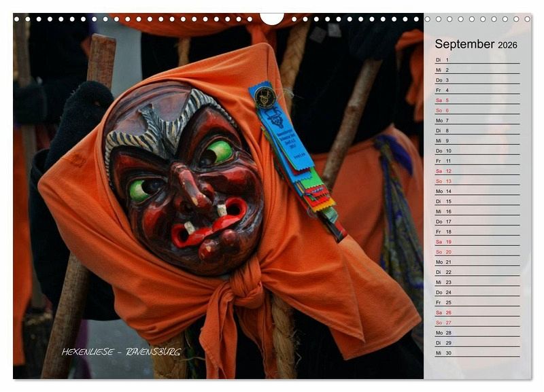This screenshot has width=544, height=392.
Task: Click the blue ribbon badge on the headscarf
Action: click(281, 127)
